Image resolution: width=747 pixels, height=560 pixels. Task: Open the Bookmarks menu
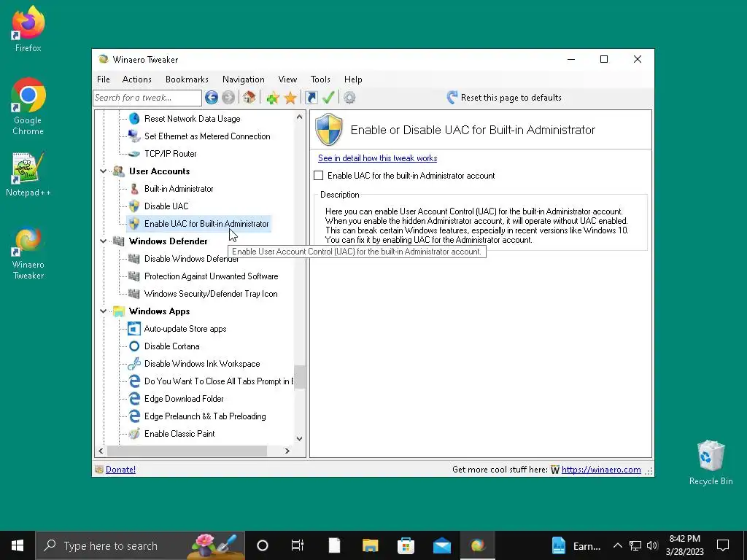187,79
